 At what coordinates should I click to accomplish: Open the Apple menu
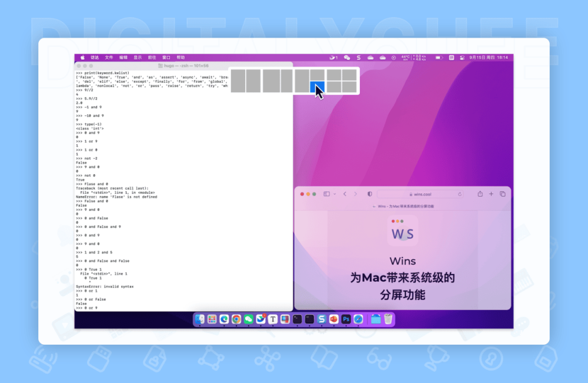point(82,58)
